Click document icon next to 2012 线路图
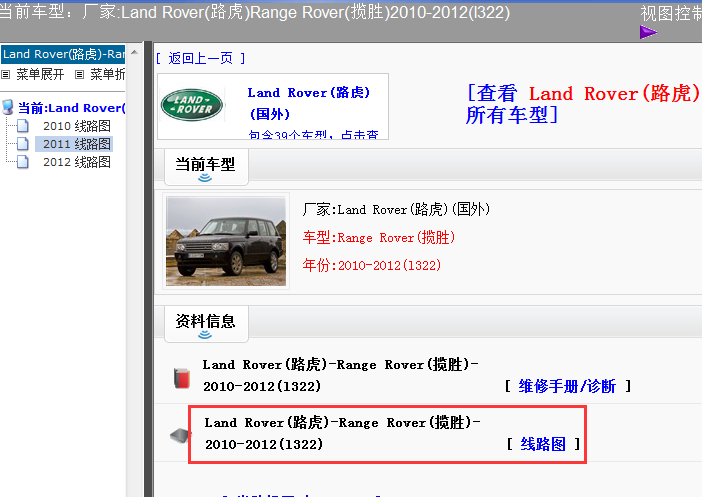 click(23, 162)
